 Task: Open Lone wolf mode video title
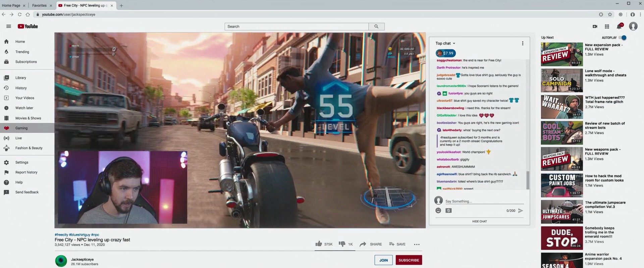coord(605,73)
